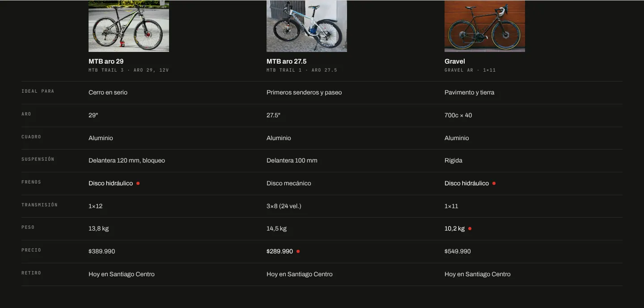
Task: Click the FRENOS row label
Action: tap(31, 182)
